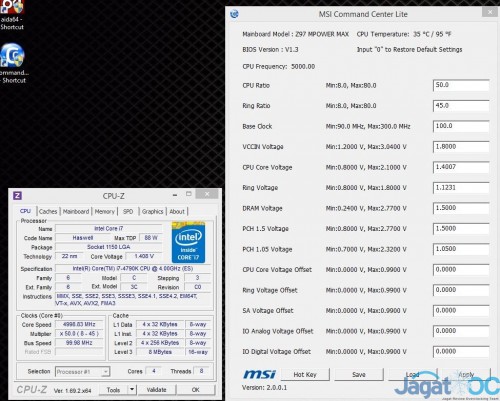Screen dimensions: 500x401
Task: Click the Tools button in CPU-Z
Action: [x=113, y=390]
